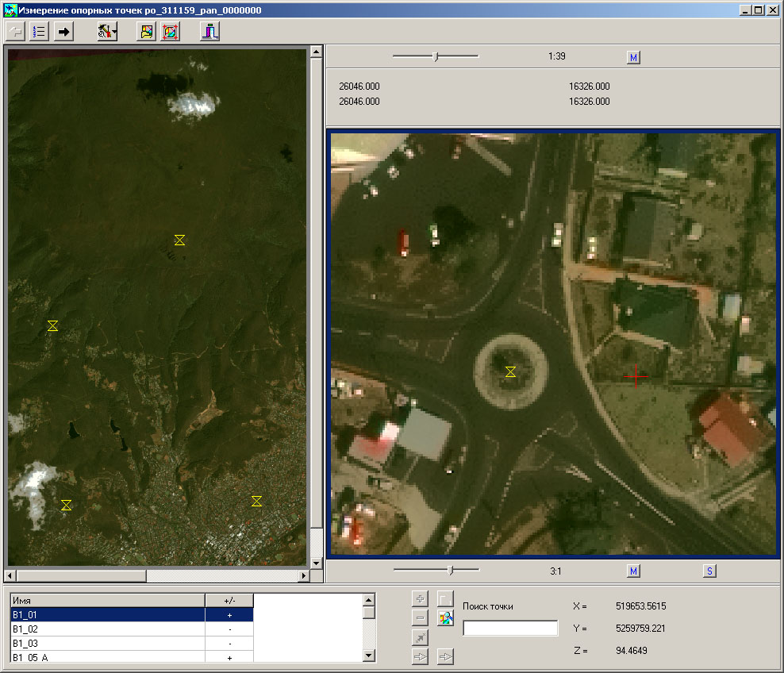Viewport: 784px width, 673px height.
Task: Click the black right arrow toolbar button
Action: tap(64, 32)
